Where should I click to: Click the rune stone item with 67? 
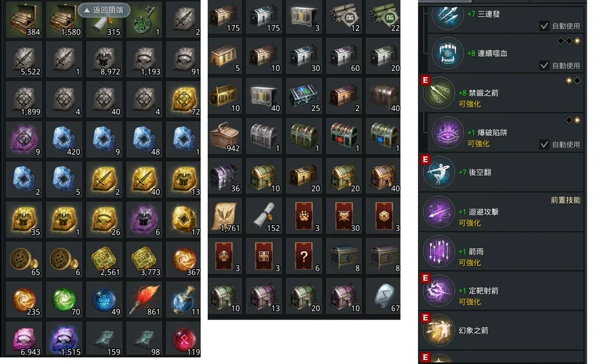click(x=384, y=296)
